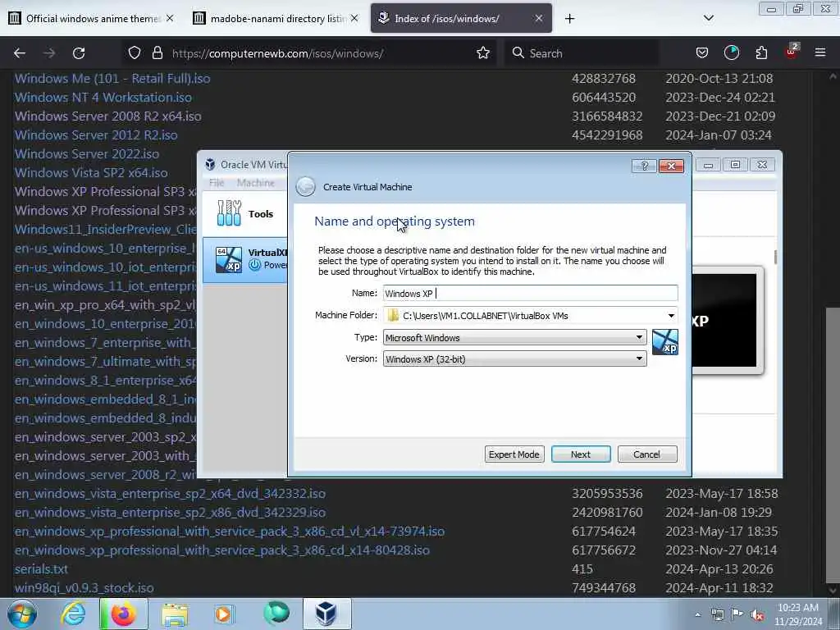
Task: Bookmark this page with the star icon
Action: pos(483,52)
